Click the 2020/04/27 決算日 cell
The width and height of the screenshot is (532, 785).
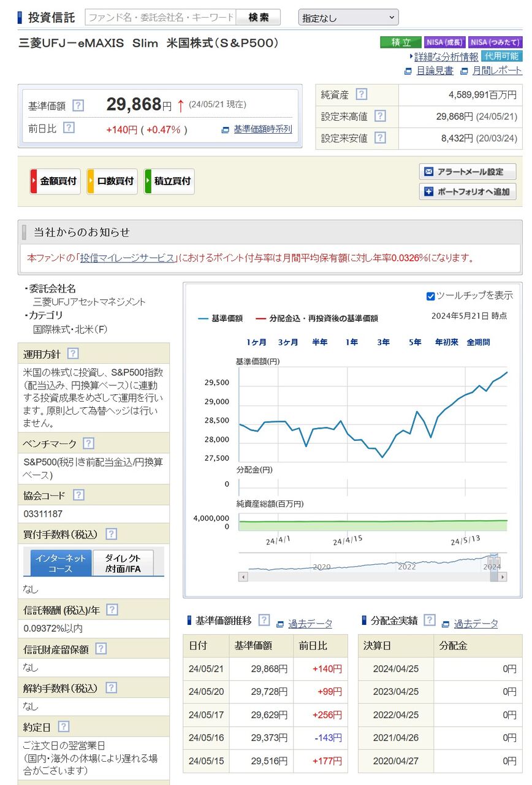[x=396, y=761]
